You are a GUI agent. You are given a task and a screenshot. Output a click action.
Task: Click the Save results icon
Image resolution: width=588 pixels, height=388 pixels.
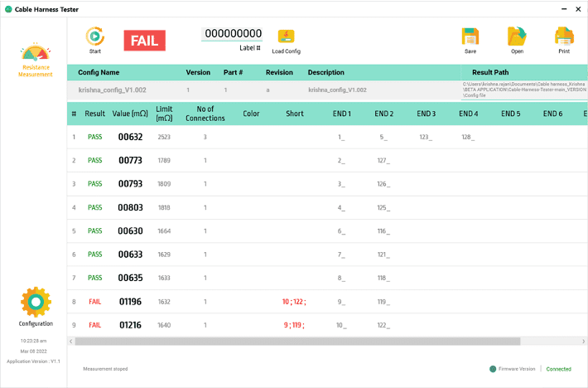470,36
